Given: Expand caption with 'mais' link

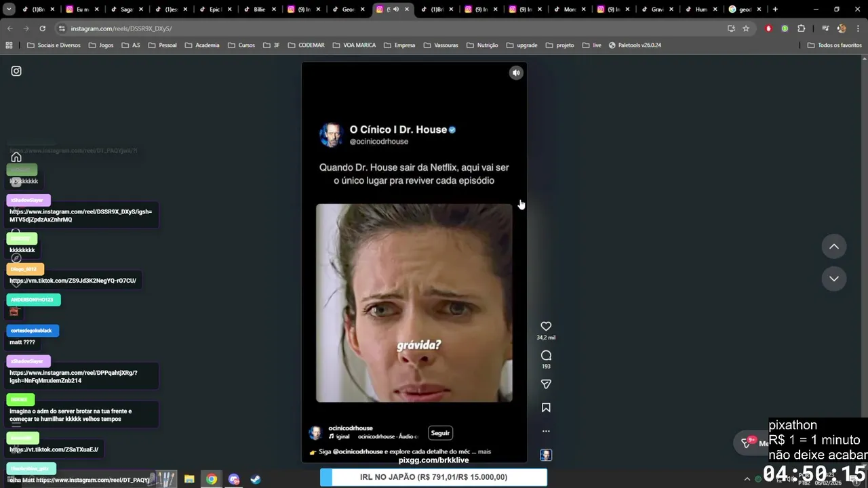Looking at the screenshot, I should [x=484, y=451].
